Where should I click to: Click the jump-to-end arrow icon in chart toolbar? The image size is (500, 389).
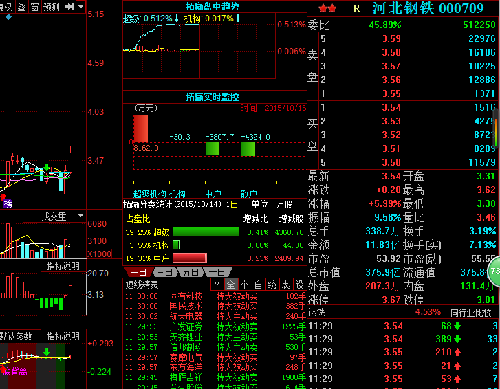point(70,6)
